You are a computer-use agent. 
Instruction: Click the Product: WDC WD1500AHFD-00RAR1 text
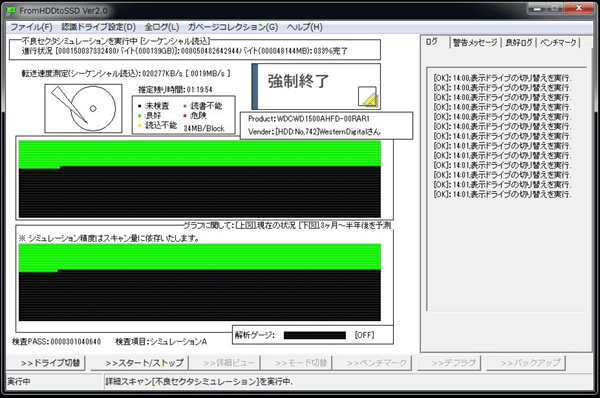click(309, 119)
